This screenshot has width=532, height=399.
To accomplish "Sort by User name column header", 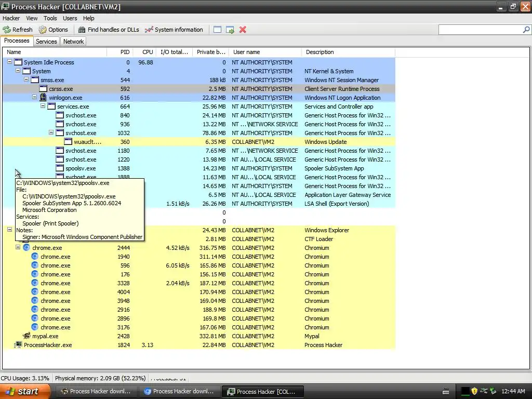I will 265,52.
